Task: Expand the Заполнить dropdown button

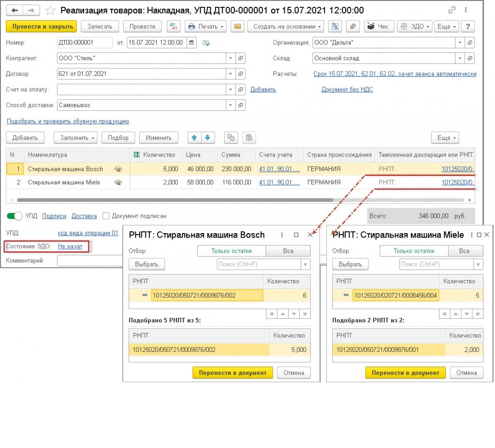Action: [x=75, y=138]
